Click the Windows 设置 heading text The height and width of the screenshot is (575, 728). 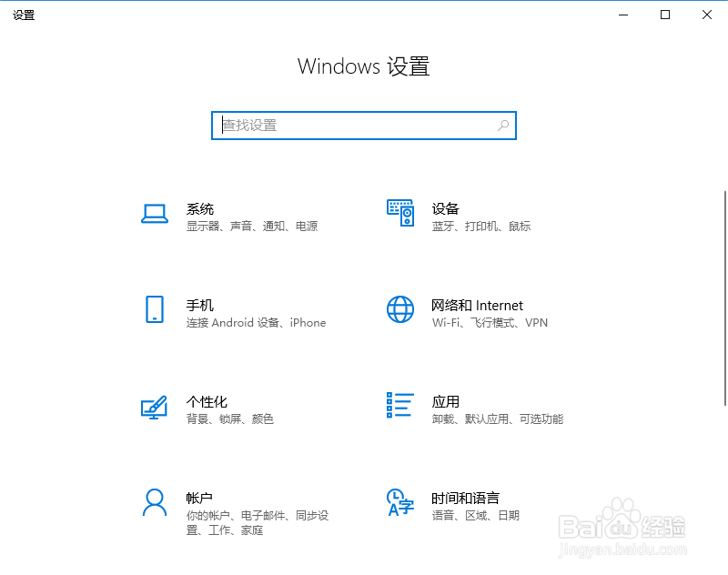pos(363,66)
